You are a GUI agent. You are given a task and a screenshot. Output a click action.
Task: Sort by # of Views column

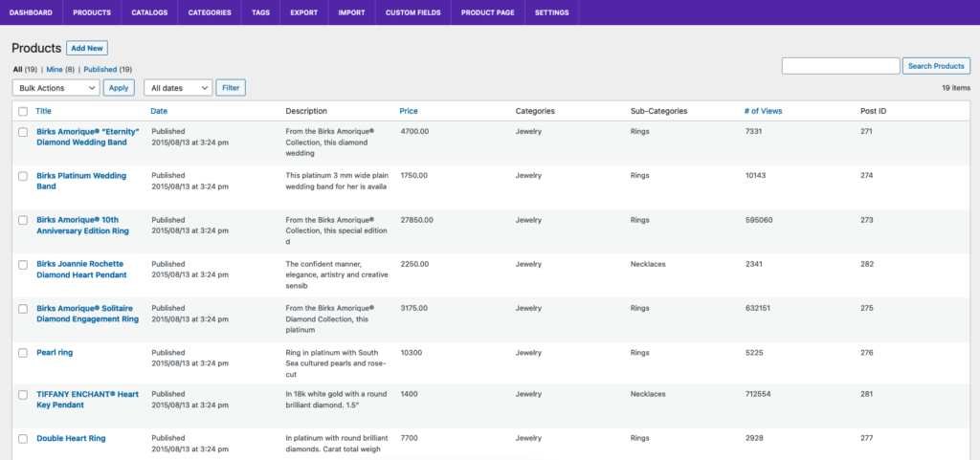click(x=763, y=111)
